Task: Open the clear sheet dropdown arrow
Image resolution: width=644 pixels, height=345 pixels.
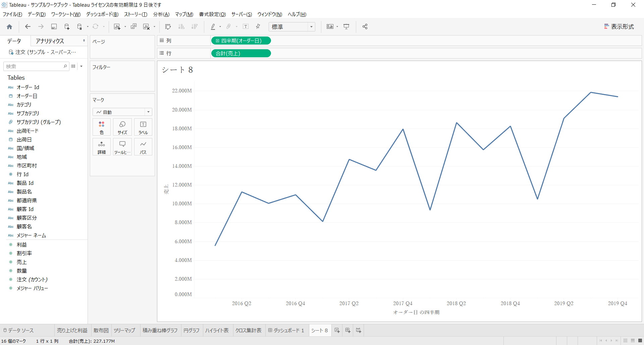Action: 154,27
